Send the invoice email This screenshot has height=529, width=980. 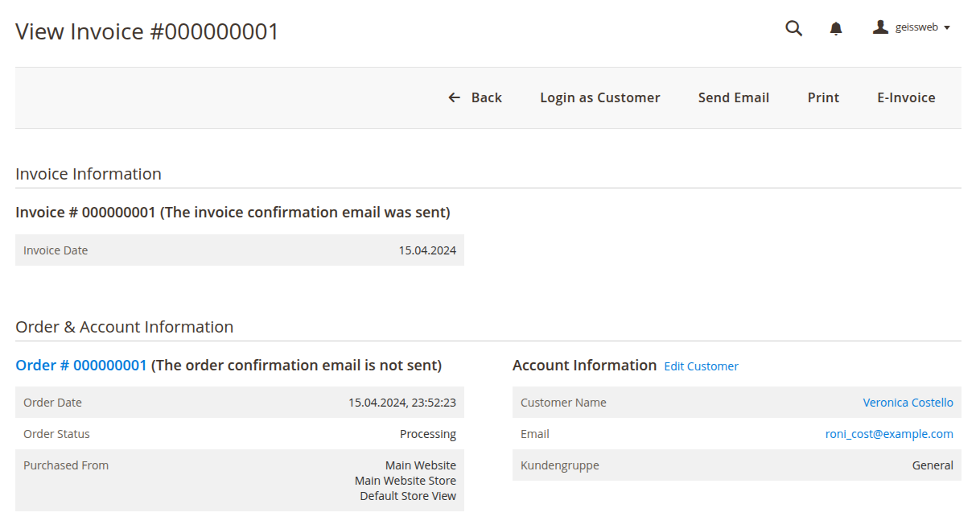click(x=734, y=97)
